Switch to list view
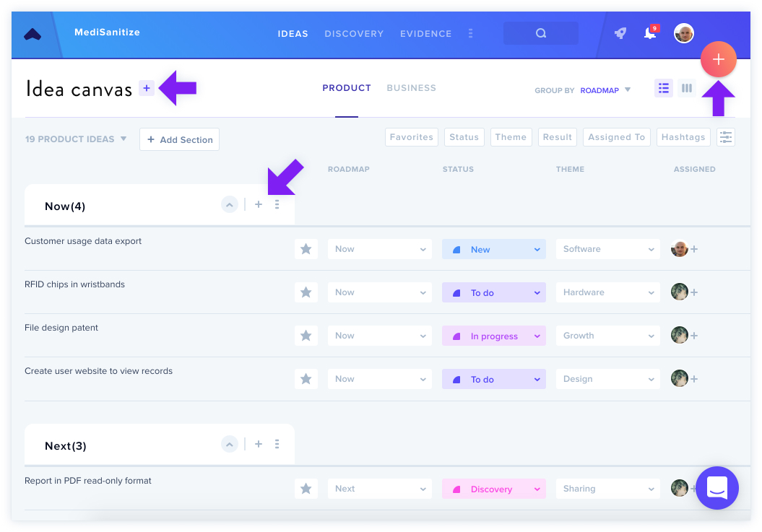This screenshot has height=532, width=762. click(x=663, y=88)
